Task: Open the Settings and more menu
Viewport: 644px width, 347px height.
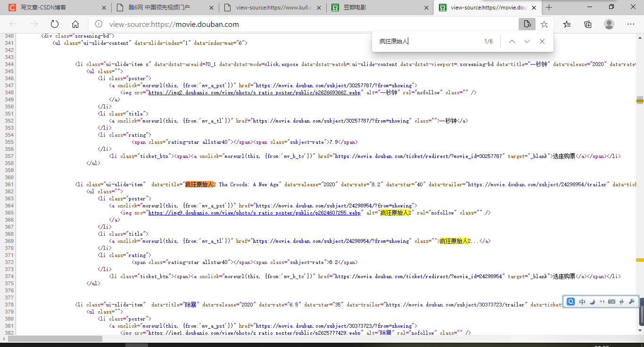Action: (631, 25)
